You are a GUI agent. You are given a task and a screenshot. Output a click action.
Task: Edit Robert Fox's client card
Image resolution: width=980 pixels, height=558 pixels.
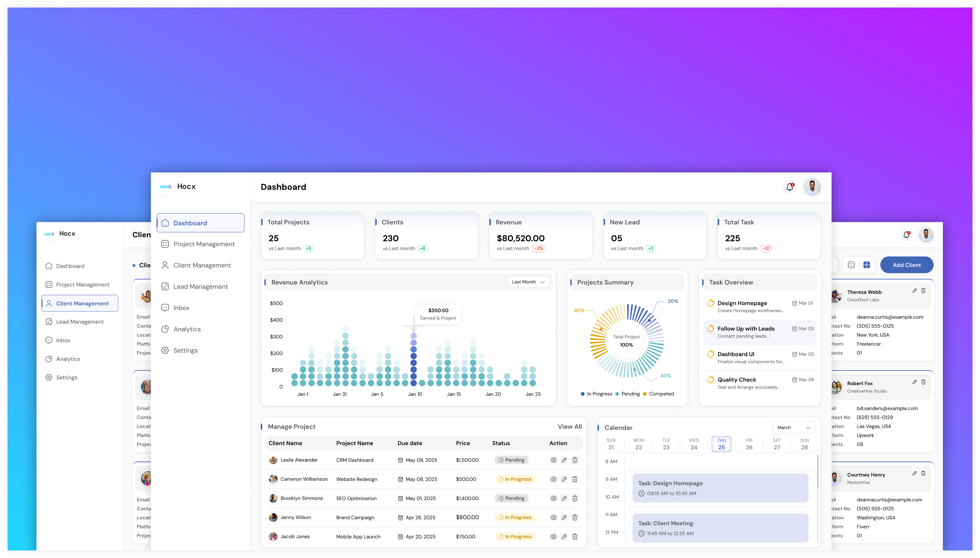914,382
